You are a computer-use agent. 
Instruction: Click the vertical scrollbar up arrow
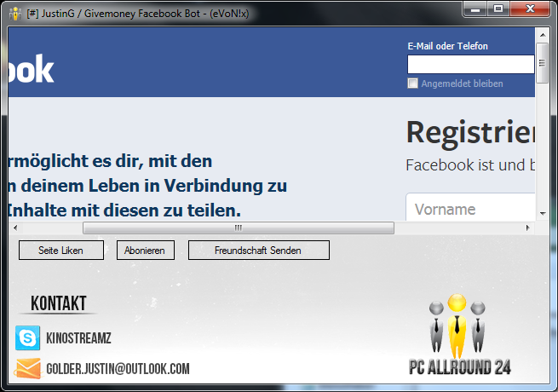(x=543, y=35)
